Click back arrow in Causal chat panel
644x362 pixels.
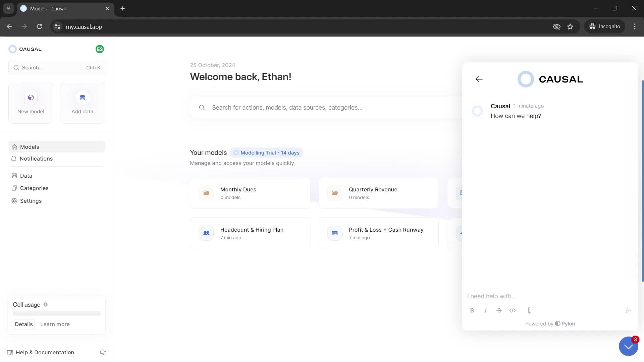[479, 79]
